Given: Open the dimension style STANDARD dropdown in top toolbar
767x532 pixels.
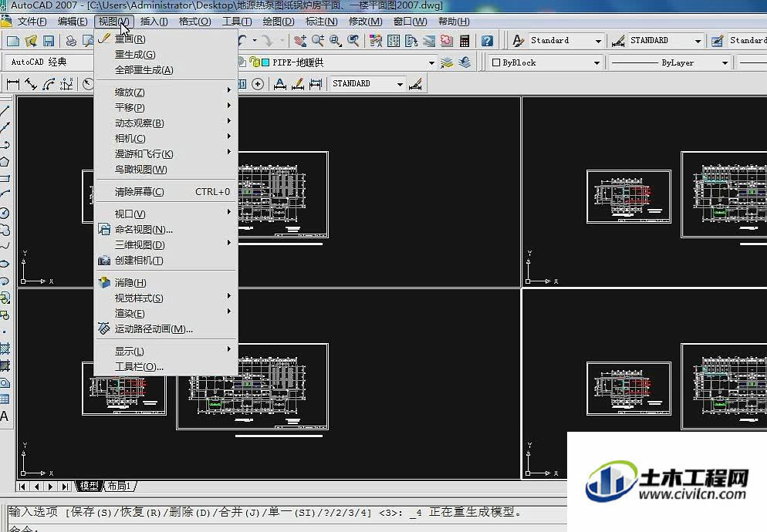Looking at the screenshot, I should [698, 41].
